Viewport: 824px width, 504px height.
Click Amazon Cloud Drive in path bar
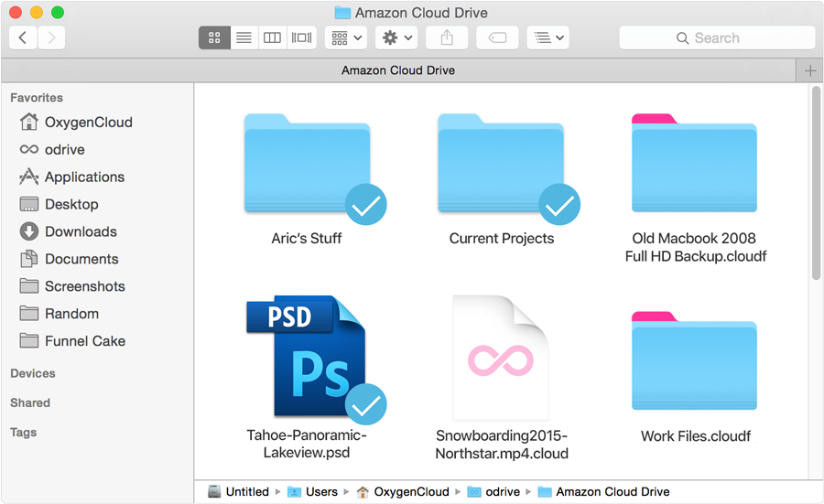pos(604,492)
